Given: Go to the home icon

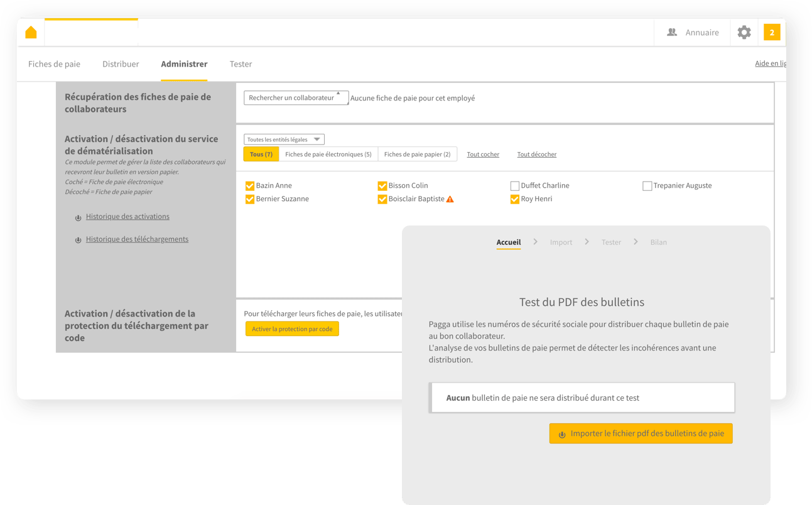Looking at the screenshot, I should (31, 32).
